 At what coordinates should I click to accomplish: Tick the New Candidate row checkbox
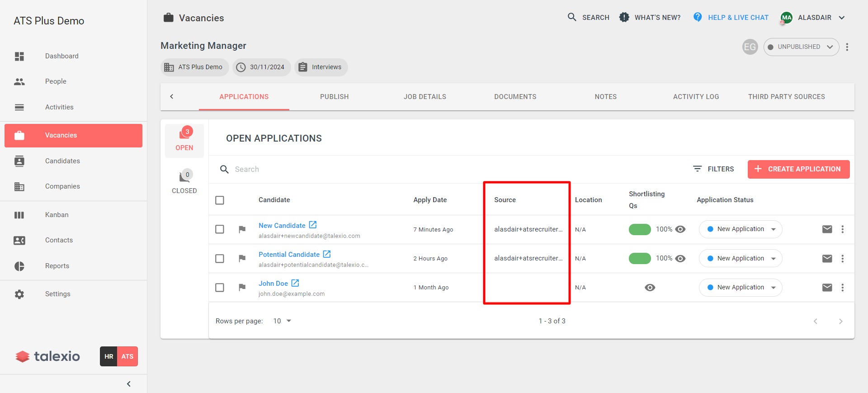pos(220,229)
